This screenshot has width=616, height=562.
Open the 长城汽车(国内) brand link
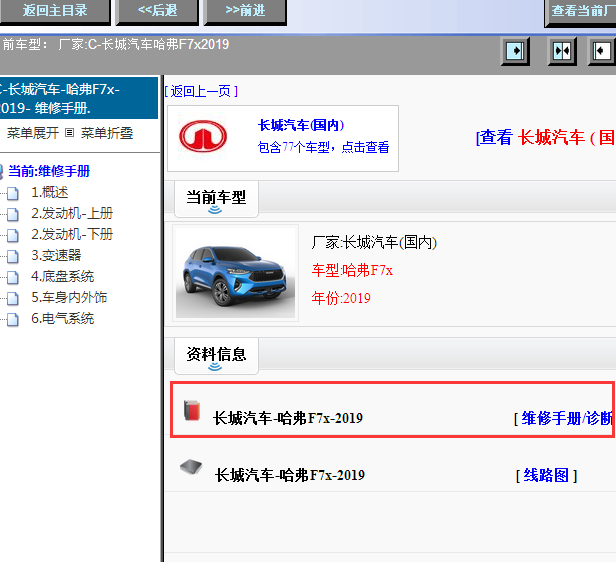tap(301, 125)
